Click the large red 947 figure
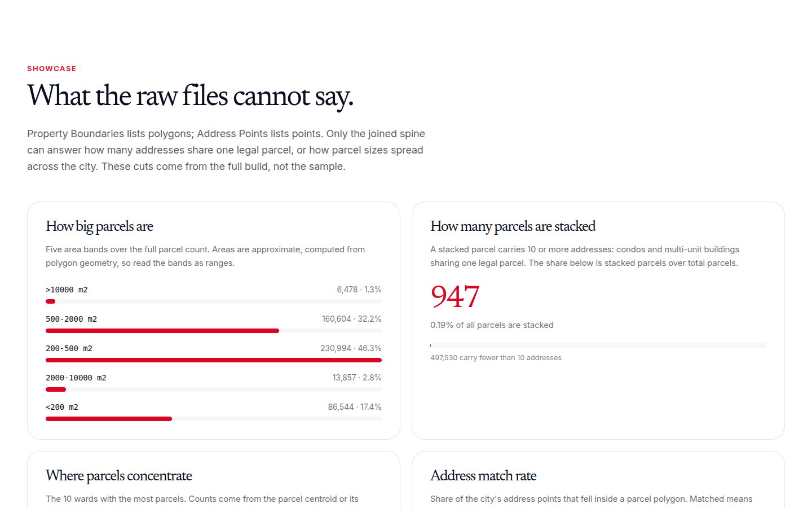The image size is (812, 508). pos(455,296)
